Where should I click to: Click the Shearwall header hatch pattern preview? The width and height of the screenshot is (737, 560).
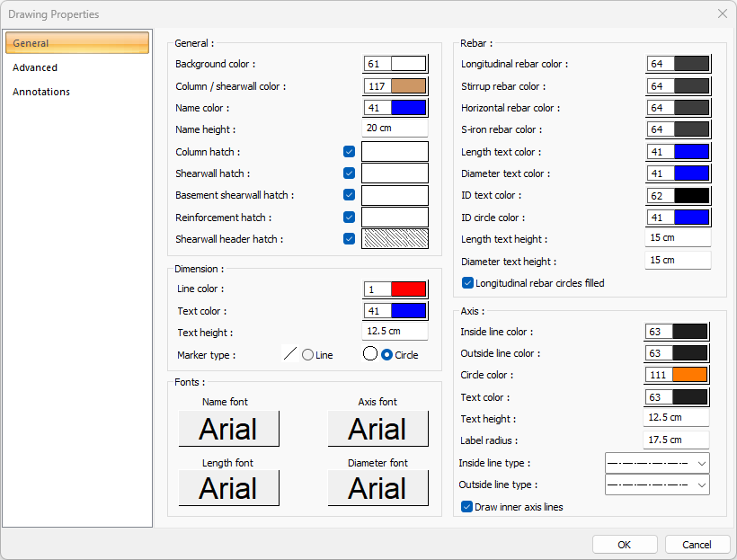click(395, 239)
